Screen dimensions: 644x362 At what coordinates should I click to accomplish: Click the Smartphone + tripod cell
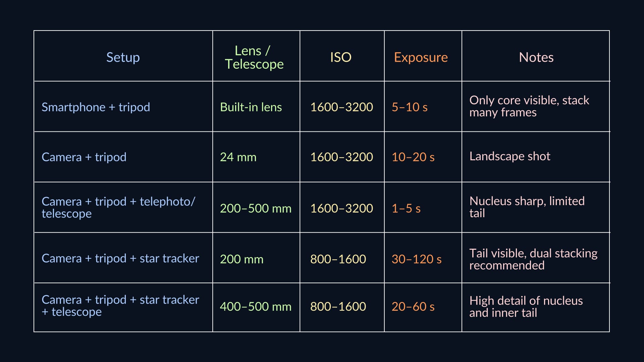(x=96, y=107)
